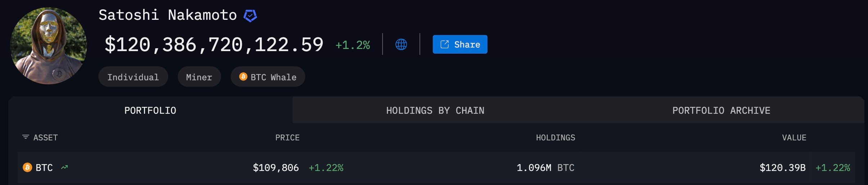Screen dimensions: 868x185
Task: Sort by the VALUE column header
Action: 794,137
